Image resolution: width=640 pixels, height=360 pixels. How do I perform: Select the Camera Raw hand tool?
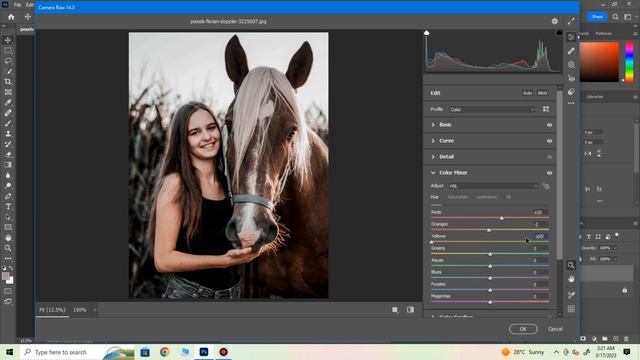coord(571,279)
